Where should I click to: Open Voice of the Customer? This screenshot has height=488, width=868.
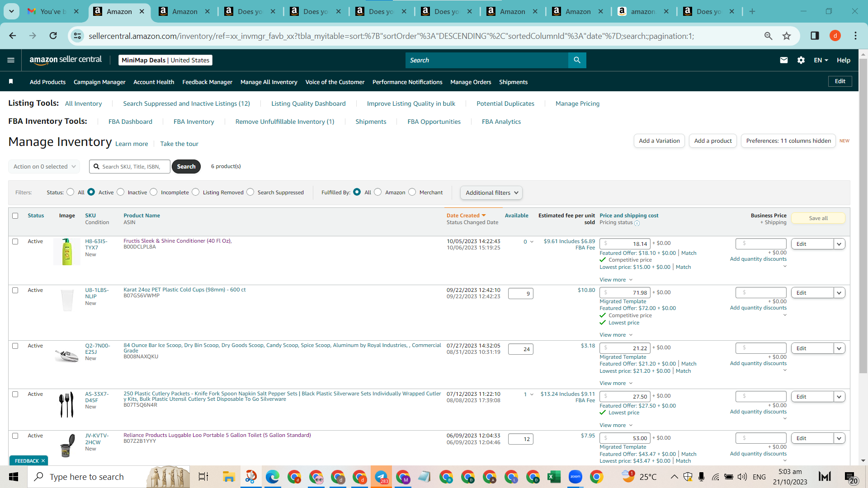coord(335,82)
